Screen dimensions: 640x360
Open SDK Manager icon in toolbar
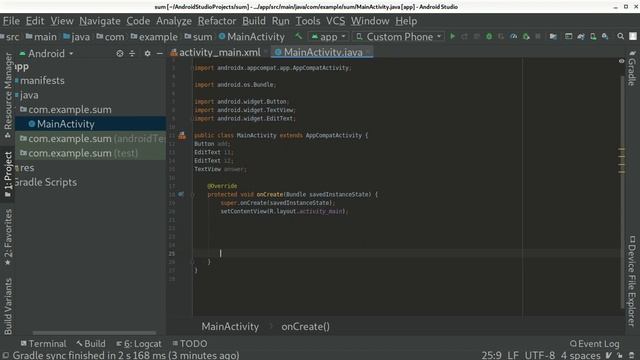[605, 36]
